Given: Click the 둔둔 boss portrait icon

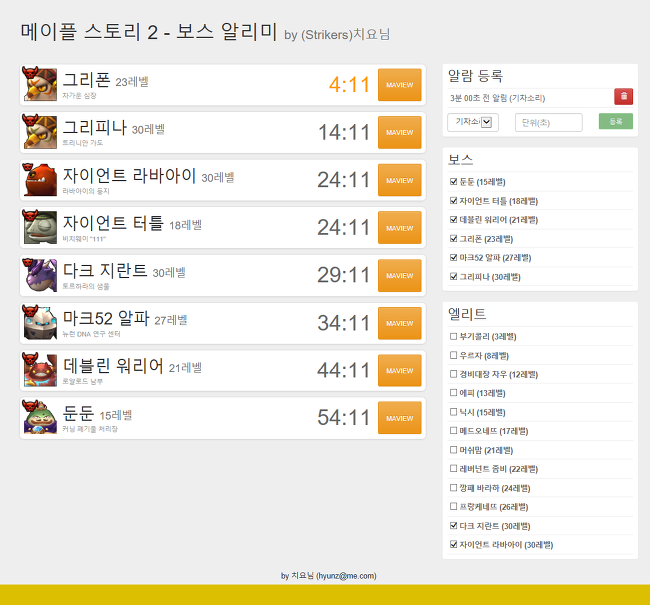Looking at the screenshot, I should tap(40, 418).
